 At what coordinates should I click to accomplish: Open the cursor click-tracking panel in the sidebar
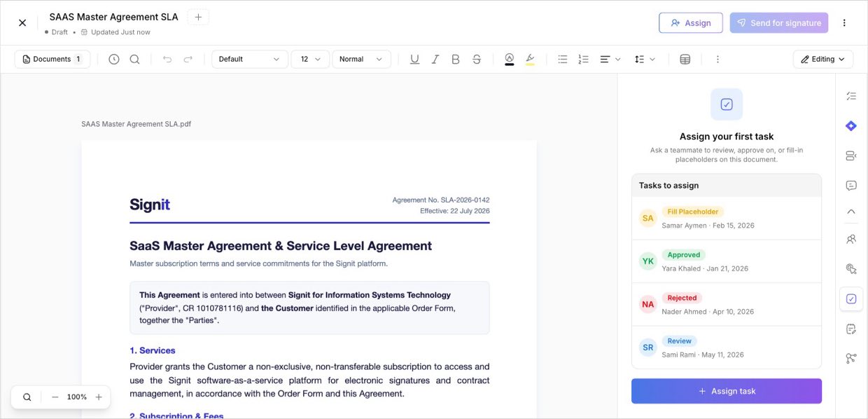coord(851,269)
